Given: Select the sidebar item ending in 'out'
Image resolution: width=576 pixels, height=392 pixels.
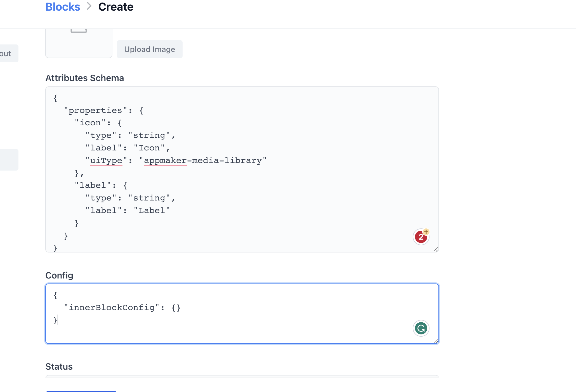Looking at the screenshot, I should [x=8, y=53].
